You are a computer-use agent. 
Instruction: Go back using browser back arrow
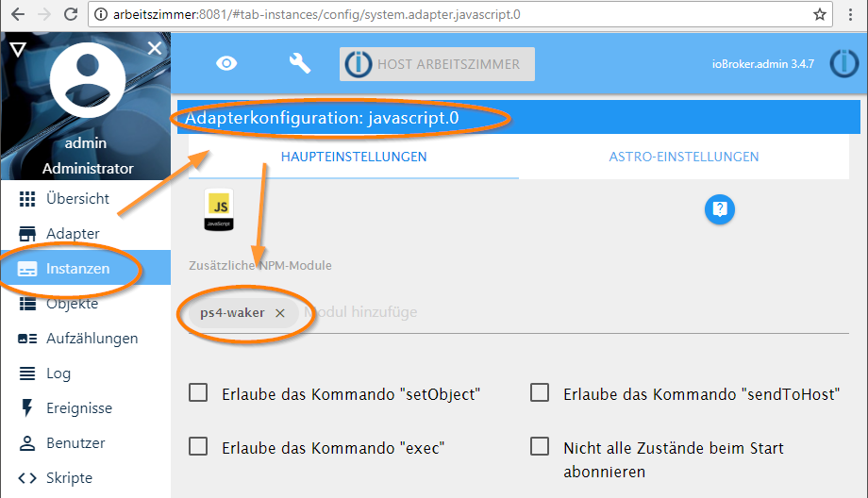18,14
